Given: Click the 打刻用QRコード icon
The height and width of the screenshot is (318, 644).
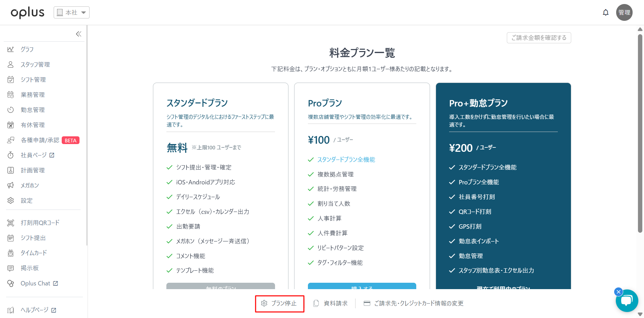Looking at the screenshot, I should 11,223.
